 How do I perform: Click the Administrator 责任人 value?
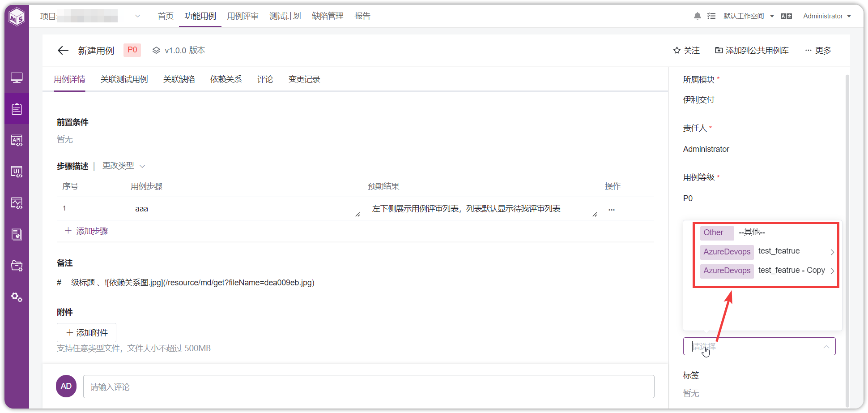point(706,149)
